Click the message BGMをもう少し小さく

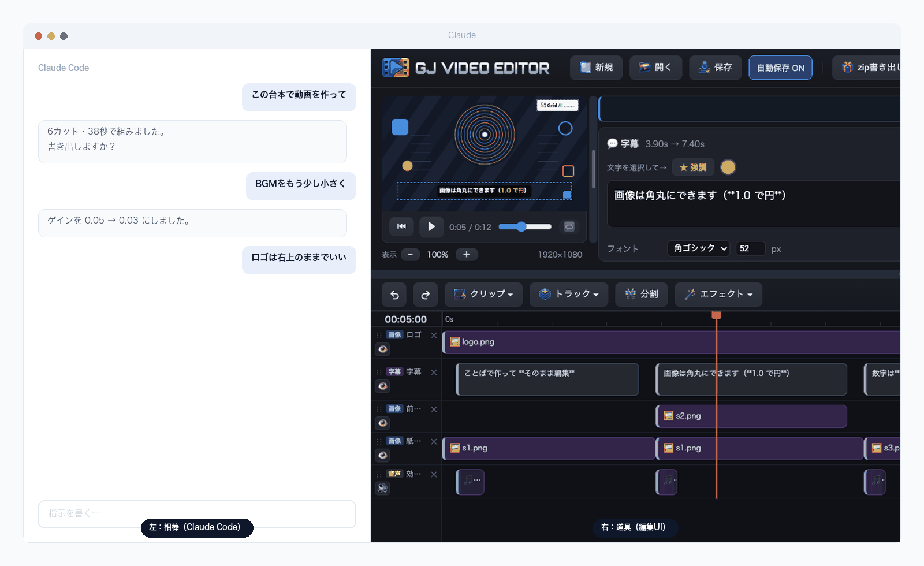[x=301, y=186]
